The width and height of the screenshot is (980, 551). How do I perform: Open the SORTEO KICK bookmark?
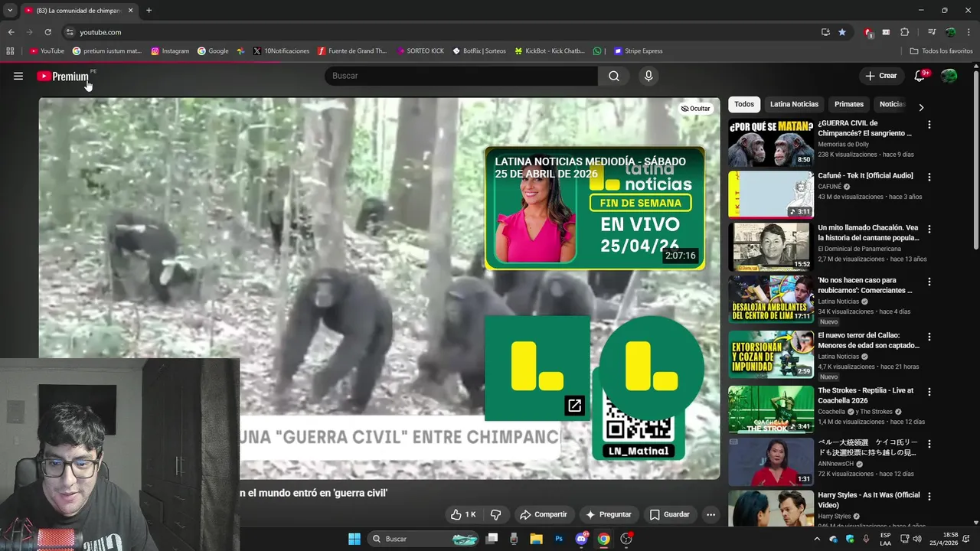(420, 51)
